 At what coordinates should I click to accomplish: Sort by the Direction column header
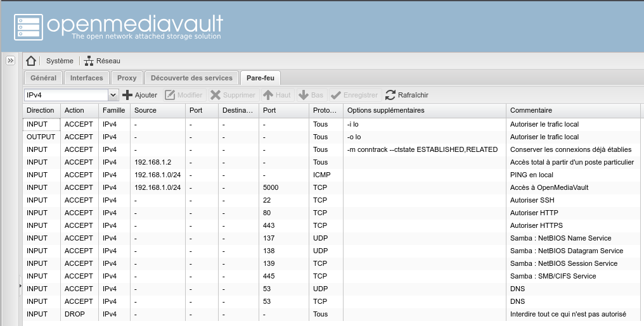(41, 110)
